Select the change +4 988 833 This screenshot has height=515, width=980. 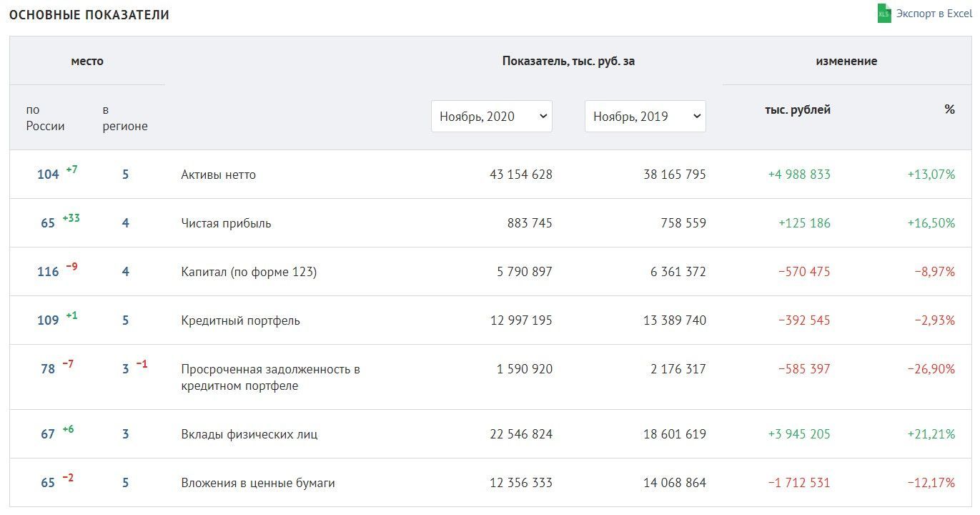click(799, 175)
